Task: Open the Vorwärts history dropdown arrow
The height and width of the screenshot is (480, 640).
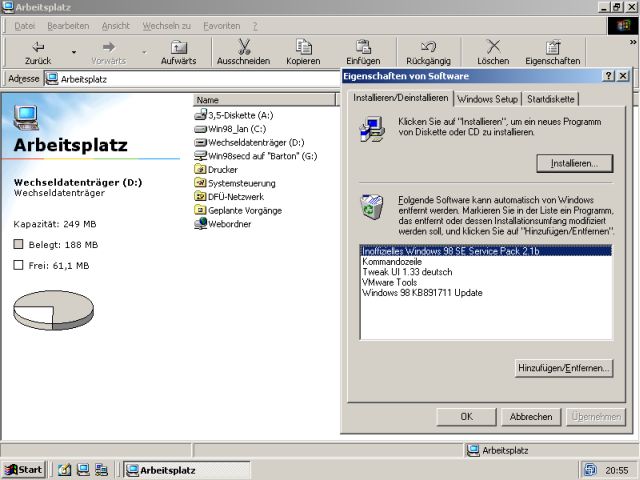Action: tap(144, 53)
